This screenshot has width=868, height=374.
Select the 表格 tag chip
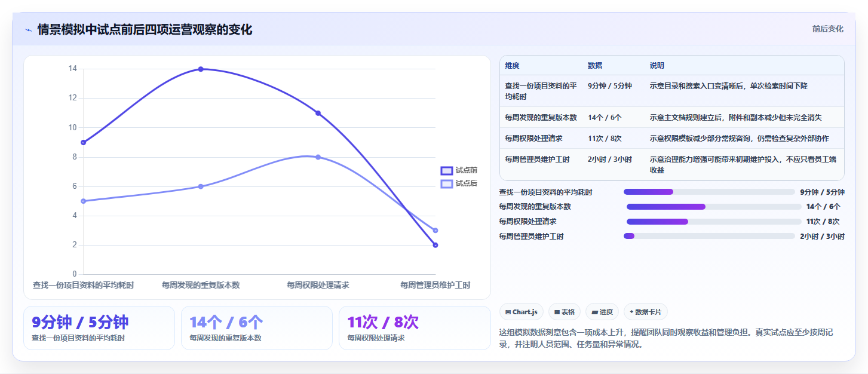coord(565,312)
